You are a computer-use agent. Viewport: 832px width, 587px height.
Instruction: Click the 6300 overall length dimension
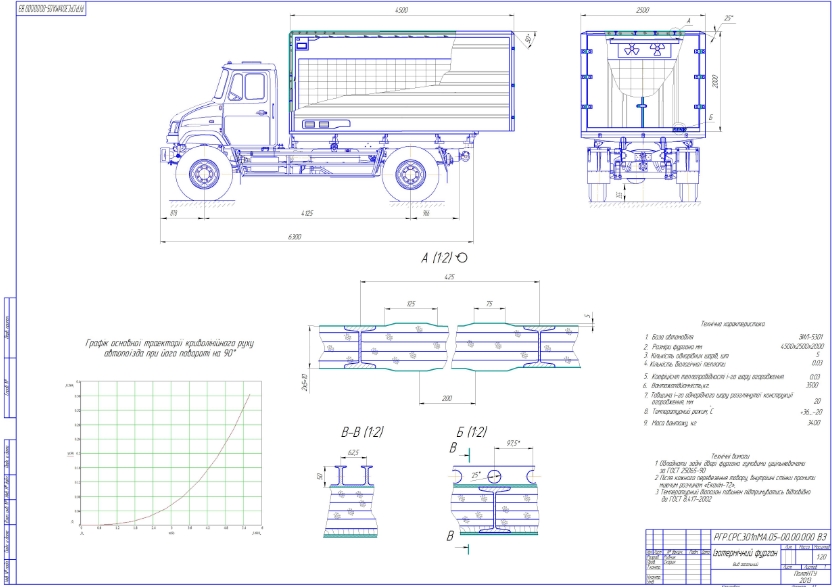(x=294, y=237)
